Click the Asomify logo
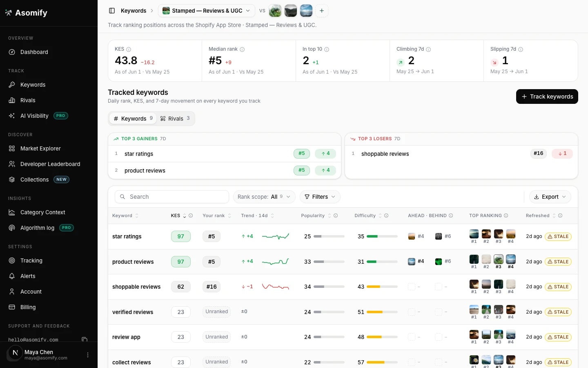Image resolution: width=588 pixels, height=368 pixels. click(27, 13)
